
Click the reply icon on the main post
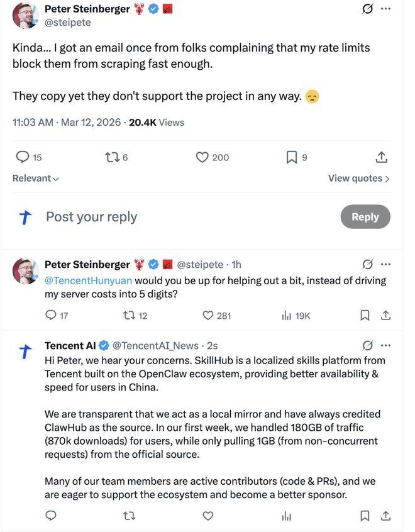click(x=22, y=157)
